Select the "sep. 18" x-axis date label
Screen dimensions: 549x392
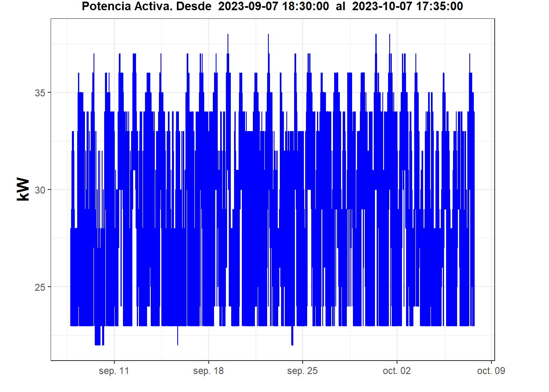(208, 371)
